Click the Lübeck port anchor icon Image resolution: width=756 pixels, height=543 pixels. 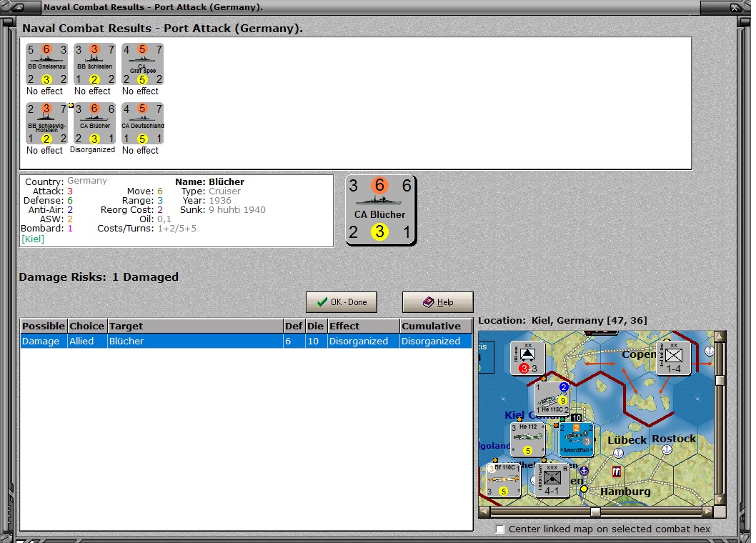619,453
